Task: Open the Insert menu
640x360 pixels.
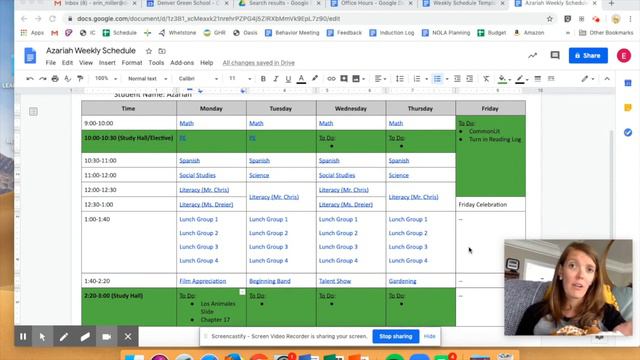Action: [107, 63]
